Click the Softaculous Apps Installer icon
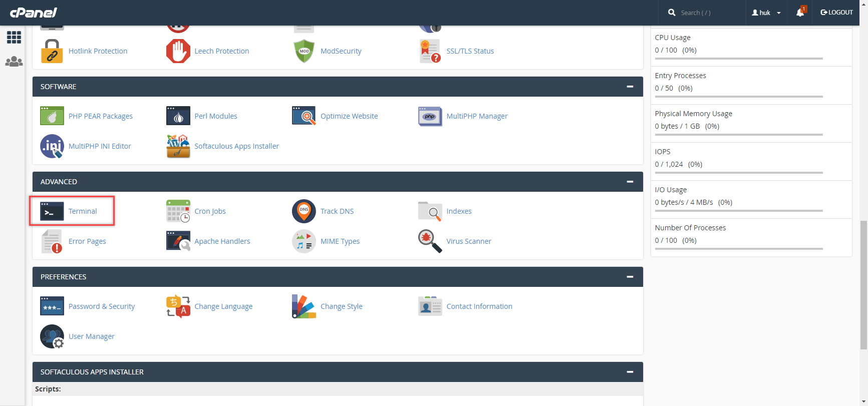This screenshot has width=868, height=406. coord(178,146)
